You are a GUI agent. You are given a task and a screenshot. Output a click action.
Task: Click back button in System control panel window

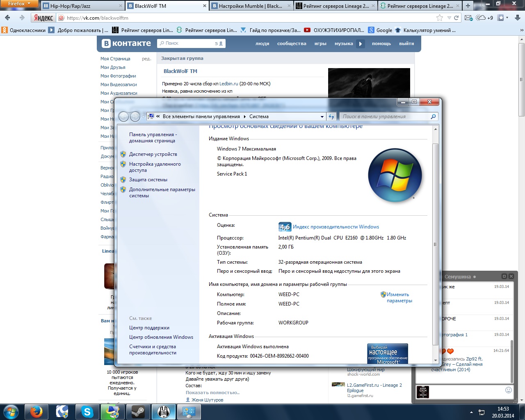coord(123,116)
